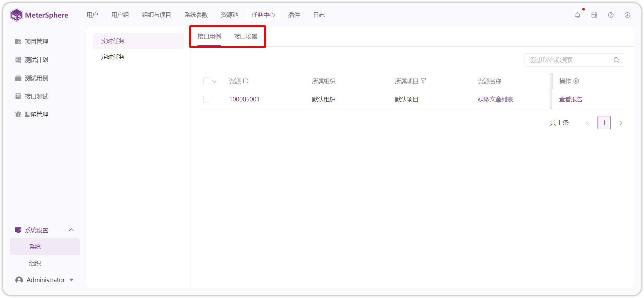Image resolution: width=644 pixels, height=298 pixels.
Task: Switch to the 接口场景 tab
Action: pos(246,36)
